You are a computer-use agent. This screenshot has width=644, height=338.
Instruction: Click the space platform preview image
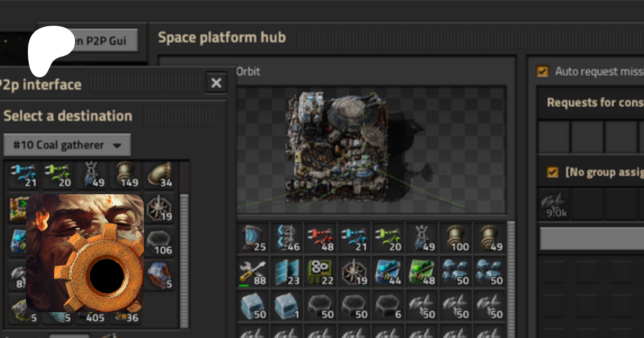pos(371,150)
